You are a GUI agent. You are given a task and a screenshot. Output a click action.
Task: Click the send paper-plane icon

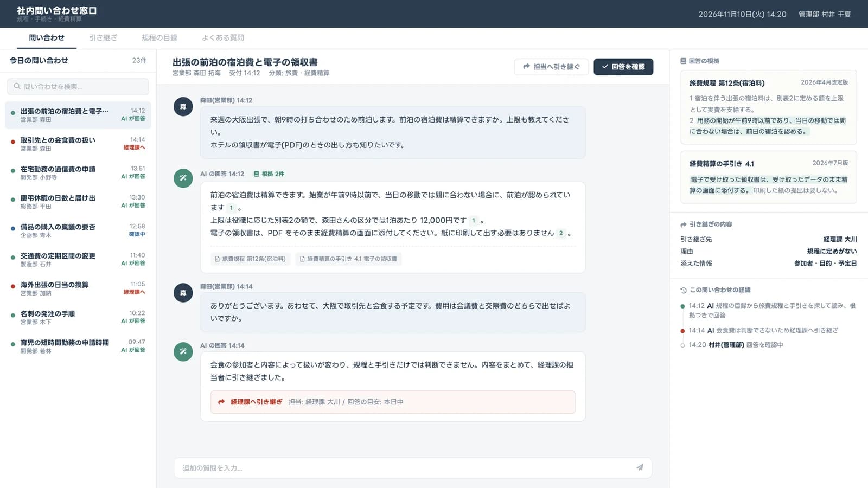(640, 467)
